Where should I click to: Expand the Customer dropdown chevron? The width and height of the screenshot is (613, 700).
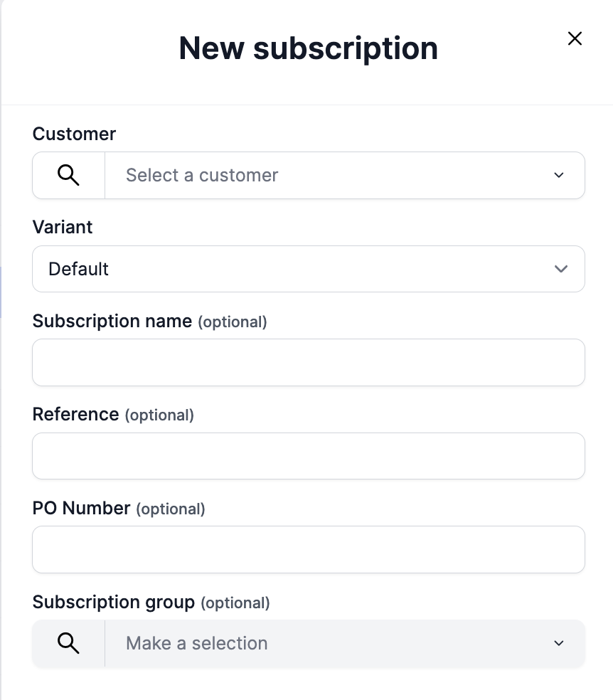coord(559,175)
